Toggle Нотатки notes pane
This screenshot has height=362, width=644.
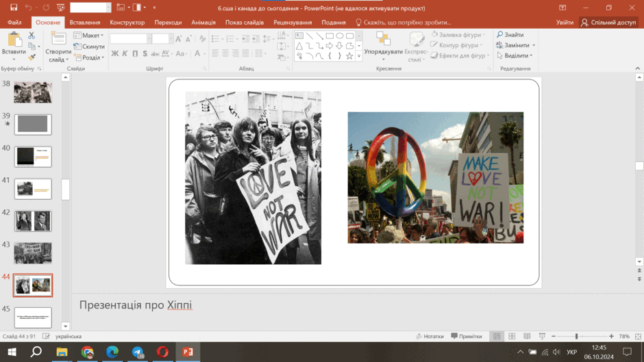430,336
